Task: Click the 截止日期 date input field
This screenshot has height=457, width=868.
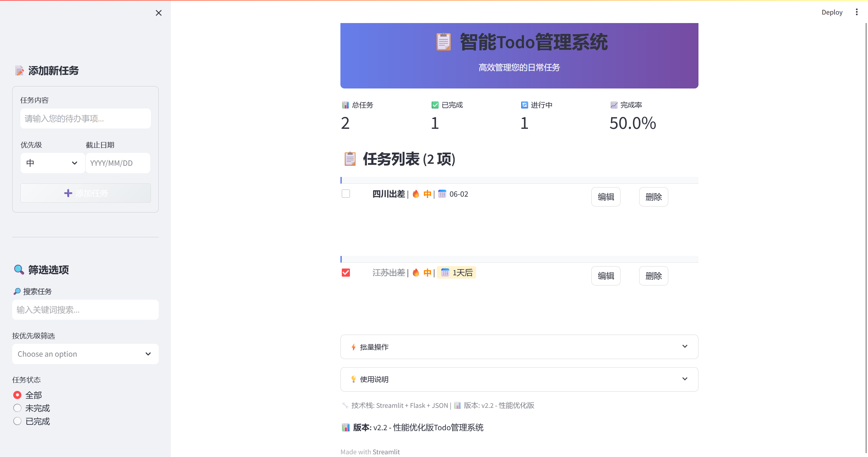Action: 118,163
